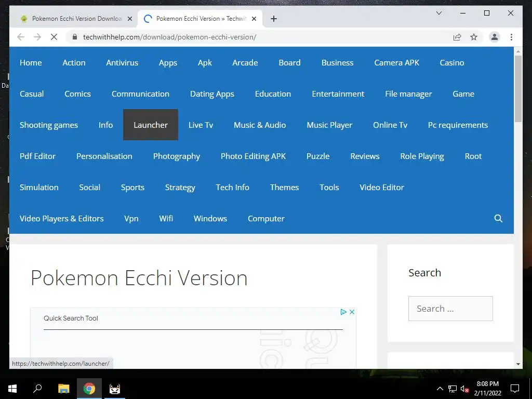Open Windows taskbar search
This screenshot has height=399, width=532.
(x=37, y=389)
